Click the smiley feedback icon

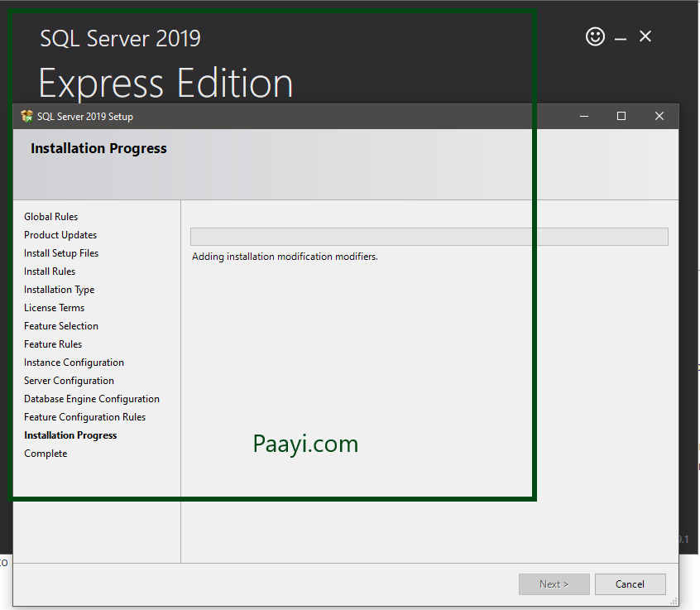pyautogui.click(x=595, y=36)
